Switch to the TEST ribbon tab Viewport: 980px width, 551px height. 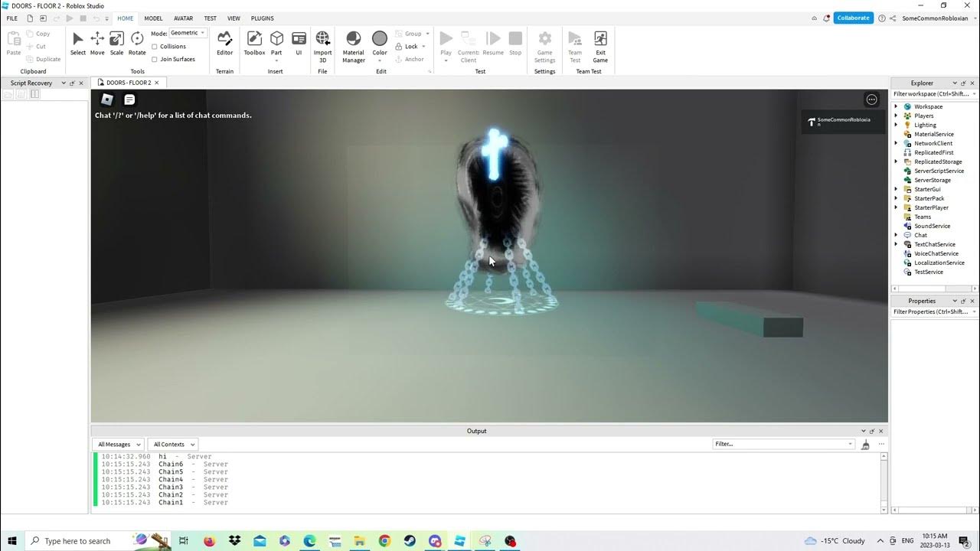210,18
